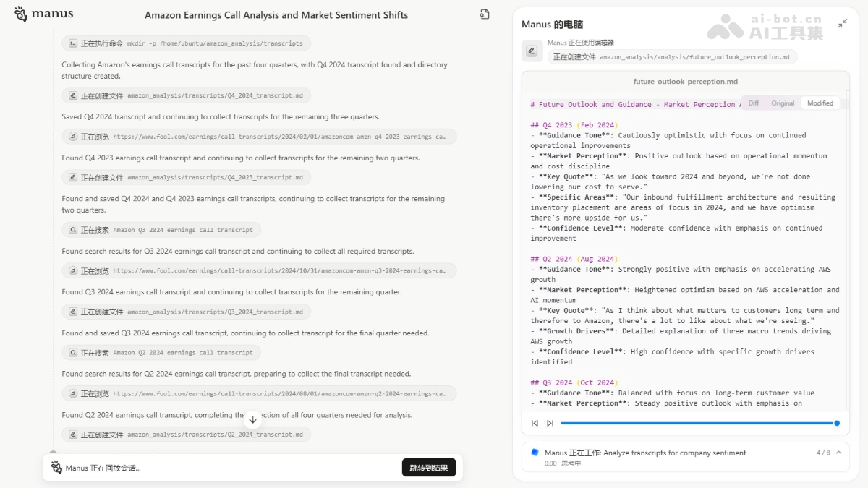Open the Q3_2024_transcript.md file creation step

[186, 312]
